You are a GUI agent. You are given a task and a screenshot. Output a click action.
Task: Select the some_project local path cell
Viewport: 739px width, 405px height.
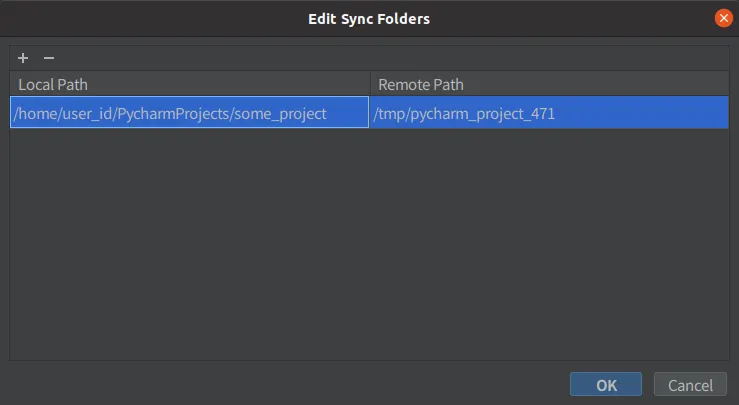170,114
